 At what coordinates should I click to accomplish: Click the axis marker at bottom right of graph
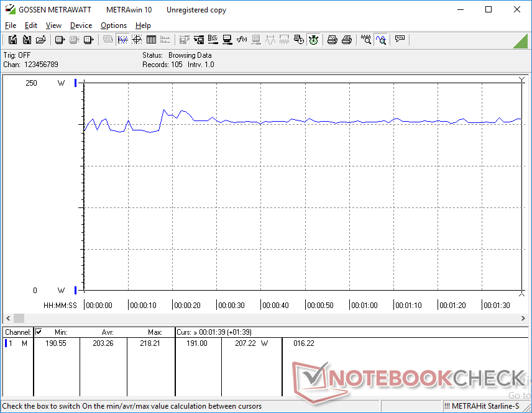pos(522,293)
